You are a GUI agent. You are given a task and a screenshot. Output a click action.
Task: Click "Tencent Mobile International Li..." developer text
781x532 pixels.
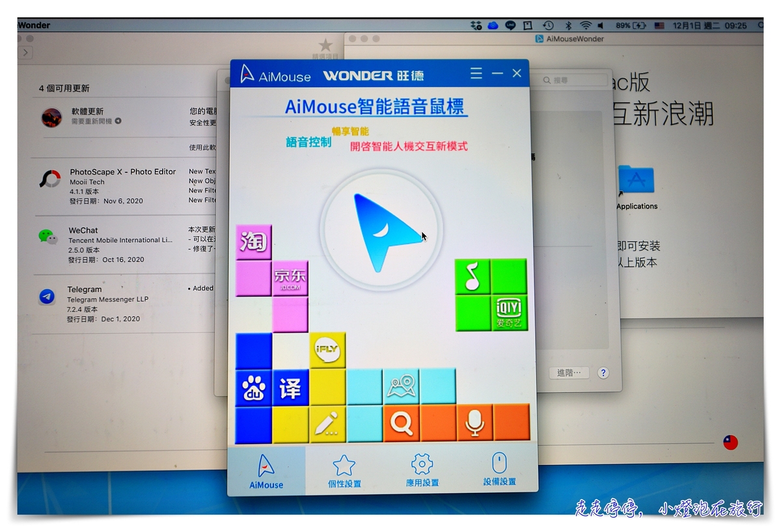[x=120, y=240]
